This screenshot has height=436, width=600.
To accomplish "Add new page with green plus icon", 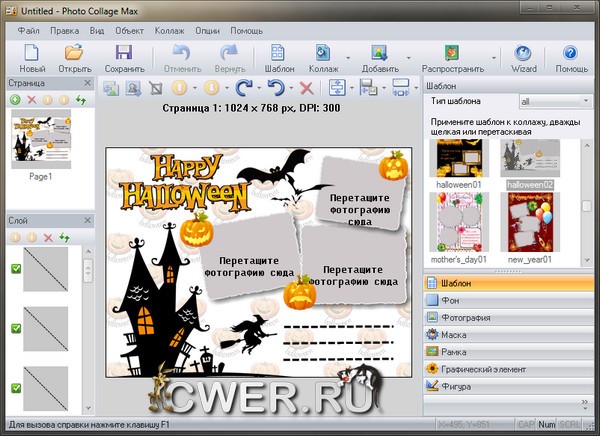I will click(15, 100).
